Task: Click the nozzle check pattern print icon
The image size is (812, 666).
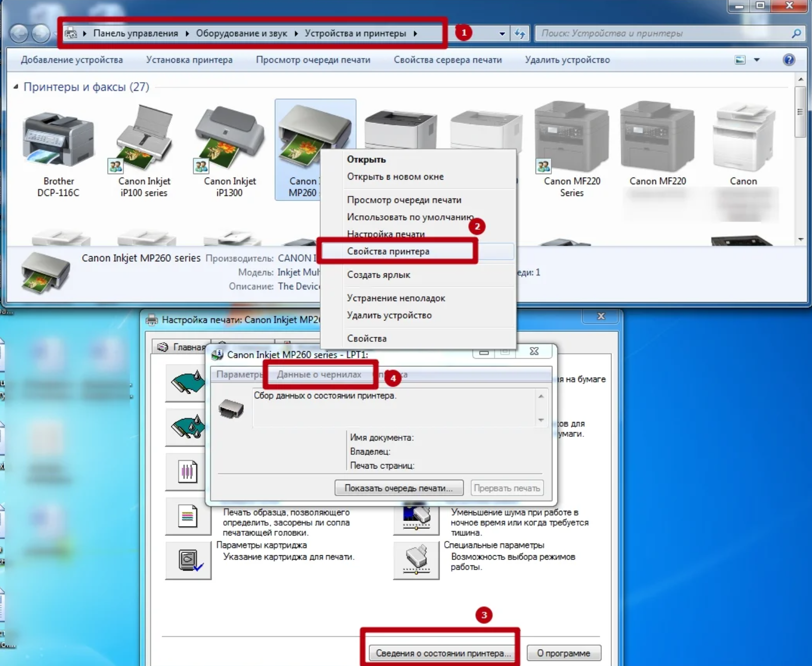Action: (x=188, y=516)
